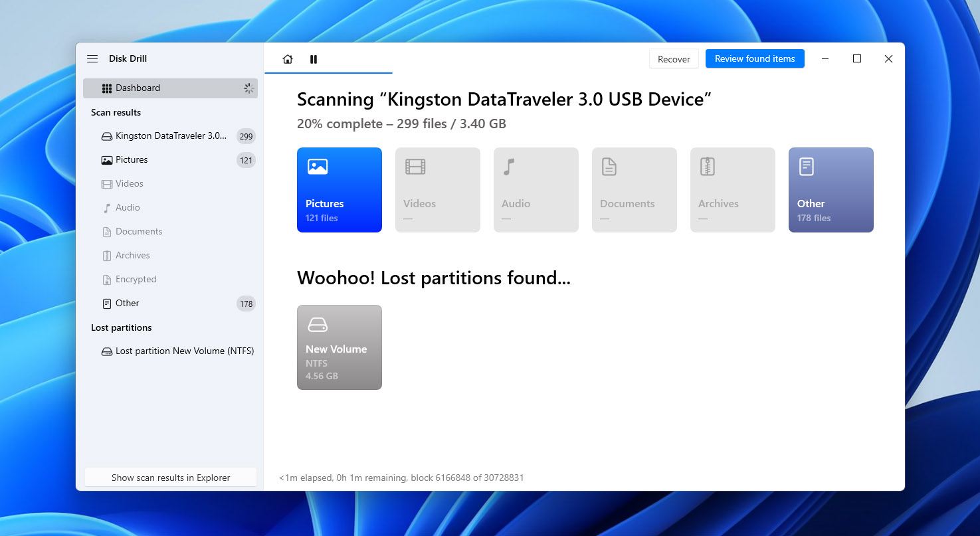The width and height of the screenshot is (980, 536).
Task: Open the hamburger menu icon
Action: [x=92, y=59]
